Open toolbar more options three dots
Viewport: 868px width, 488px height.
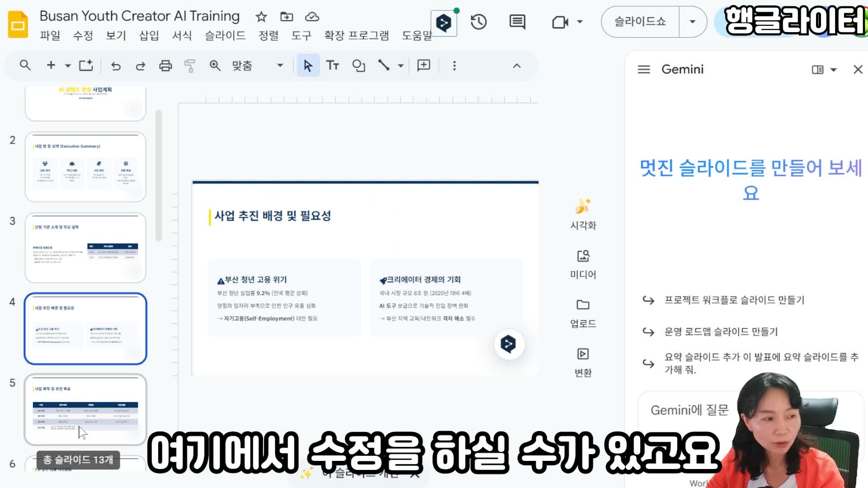[454, 66]
